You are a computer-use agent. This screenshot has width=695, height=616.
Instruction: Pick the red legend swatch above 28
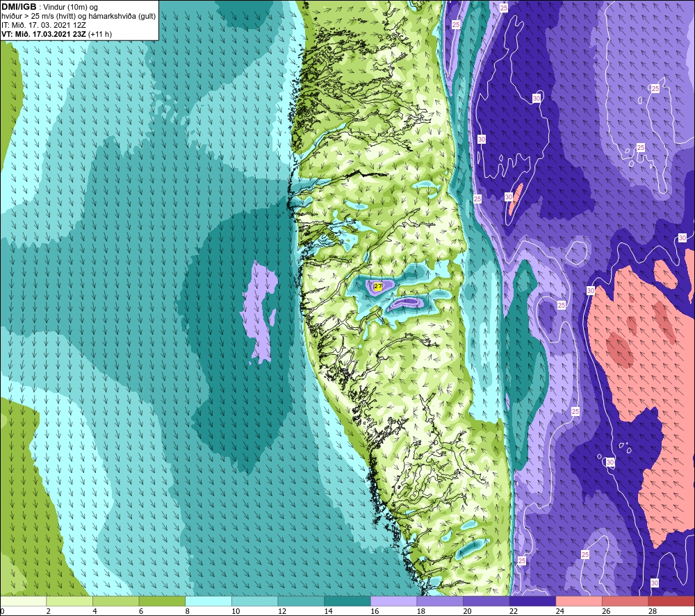(671, 601)
